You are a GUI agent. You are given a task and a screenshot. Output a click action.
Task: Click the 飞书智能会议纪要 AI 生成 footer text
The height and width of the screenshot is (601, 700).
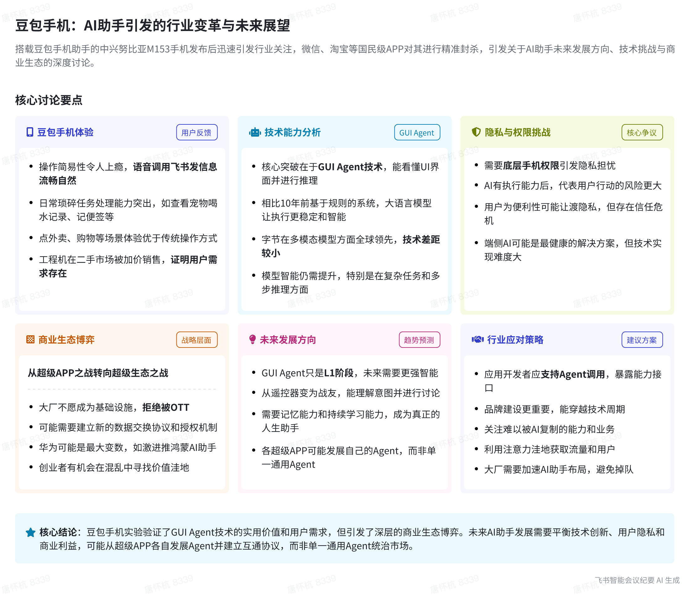click(637, 580)
